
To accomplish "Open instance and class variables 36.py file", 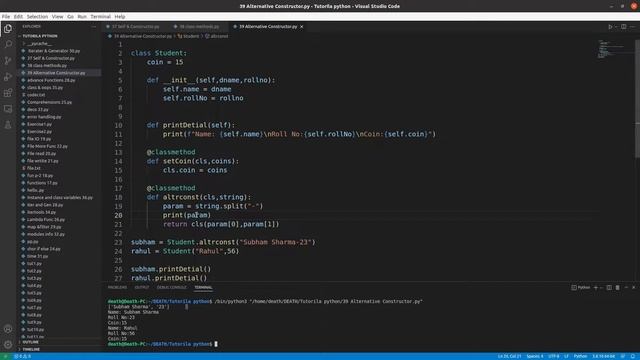I will 60,198.
